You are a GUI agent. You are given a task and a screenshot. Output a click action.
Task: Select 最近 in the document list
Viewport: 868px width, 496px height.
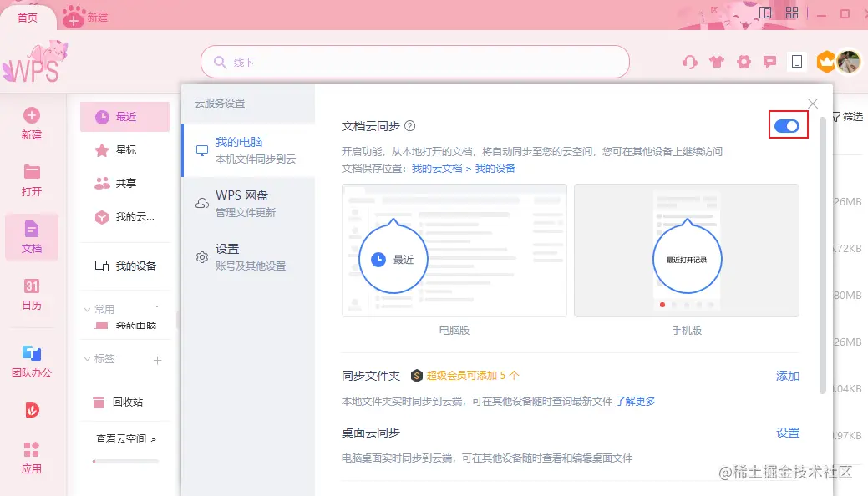tap(124, 117)
